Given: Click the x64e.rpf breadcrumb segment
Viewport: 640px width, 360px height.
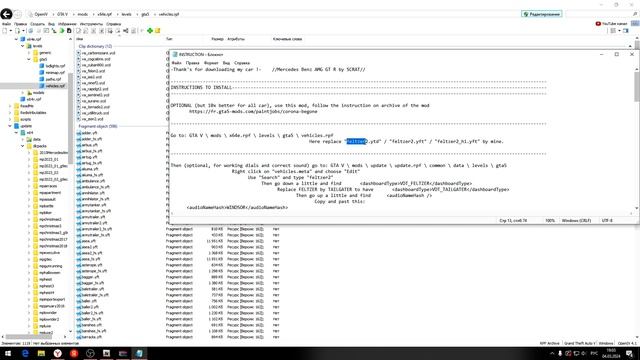Looking at the screenshot, I should pyautogui.click(x=104, y=14).
